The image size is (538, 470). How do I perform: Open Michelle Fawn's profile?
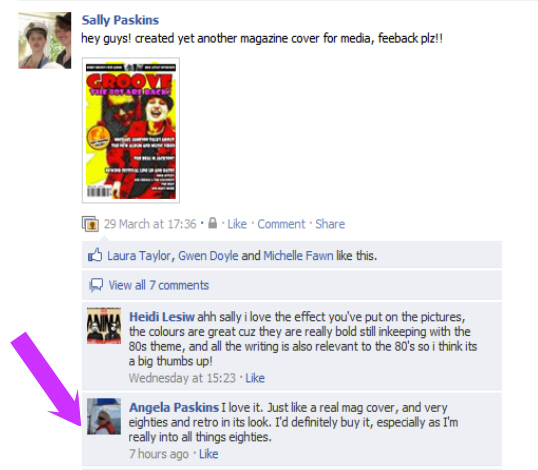298,256
